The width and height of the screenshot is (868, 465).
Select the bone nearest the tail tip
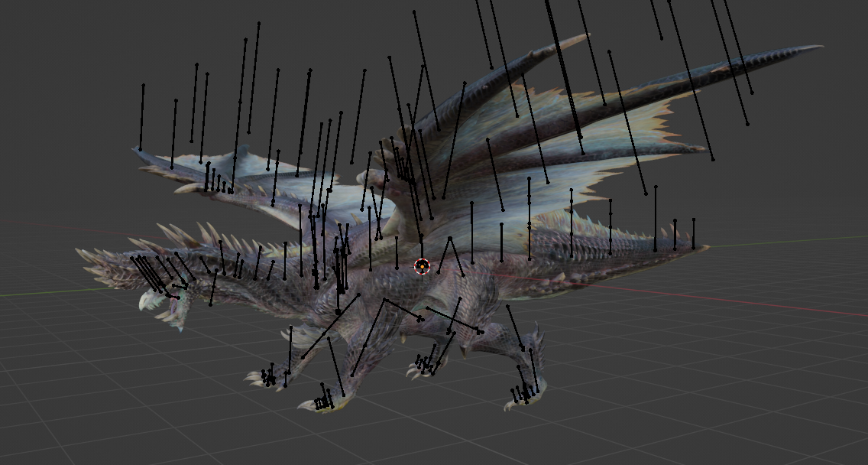click(x=693, y=233)
